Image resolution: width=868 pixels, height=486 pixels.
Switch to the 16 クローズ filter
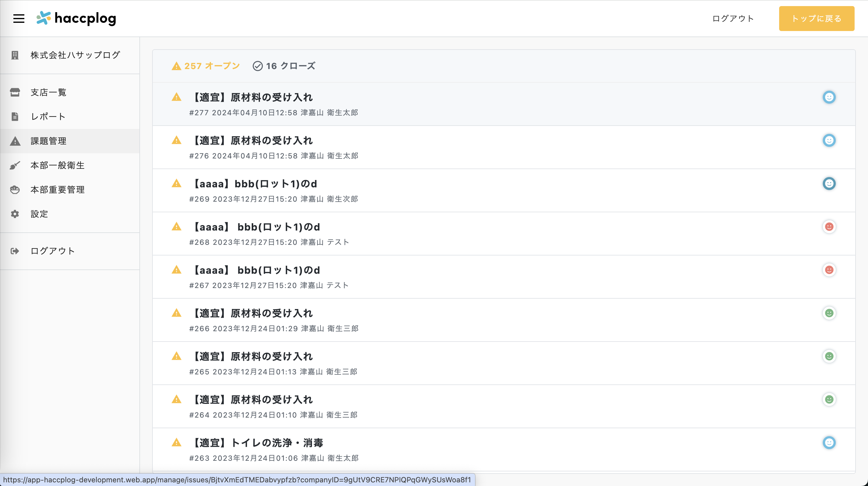coord(284,66)
